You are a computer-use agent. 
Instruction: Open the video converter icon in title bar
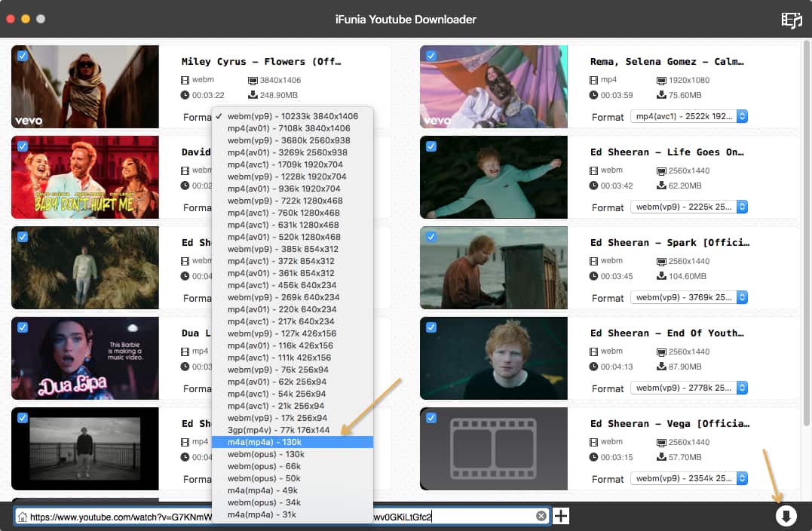pyautogui.click(x=791, y=20)
